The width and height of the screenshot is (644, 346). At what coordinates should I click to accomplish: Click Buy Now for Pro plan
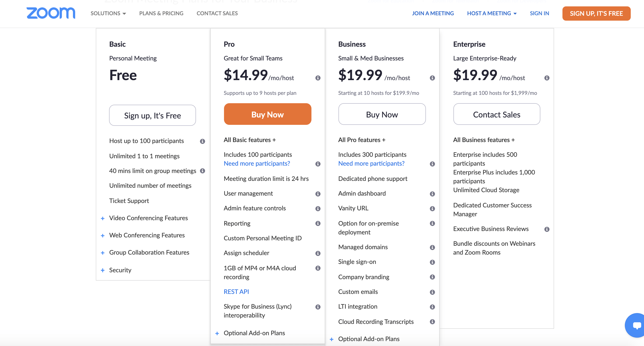(x=267, y=114)
